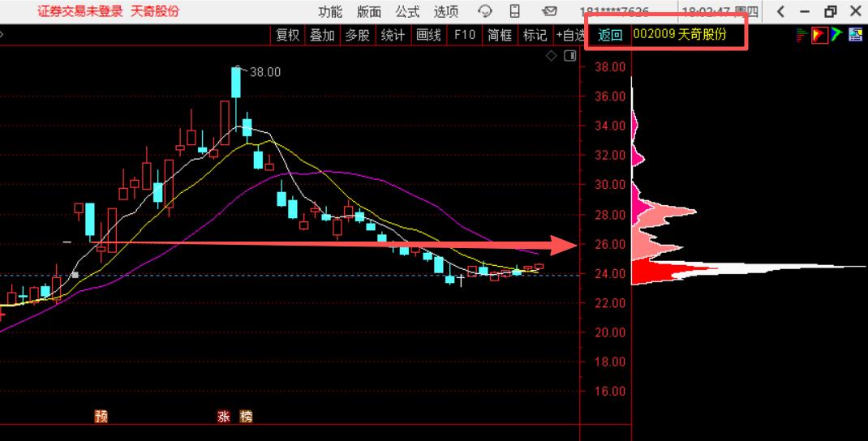Image resolution: width=868 pixels, height=441 pixels.
Task: Click the 16.00 price axis label
Action: point(610,391)
